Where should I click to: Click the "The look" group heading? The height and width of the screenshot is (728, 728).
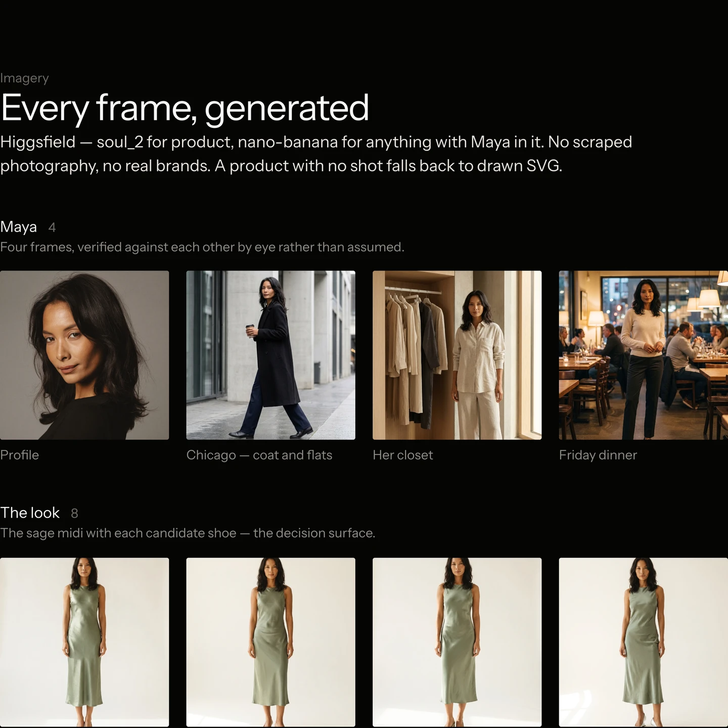(30, 513)
